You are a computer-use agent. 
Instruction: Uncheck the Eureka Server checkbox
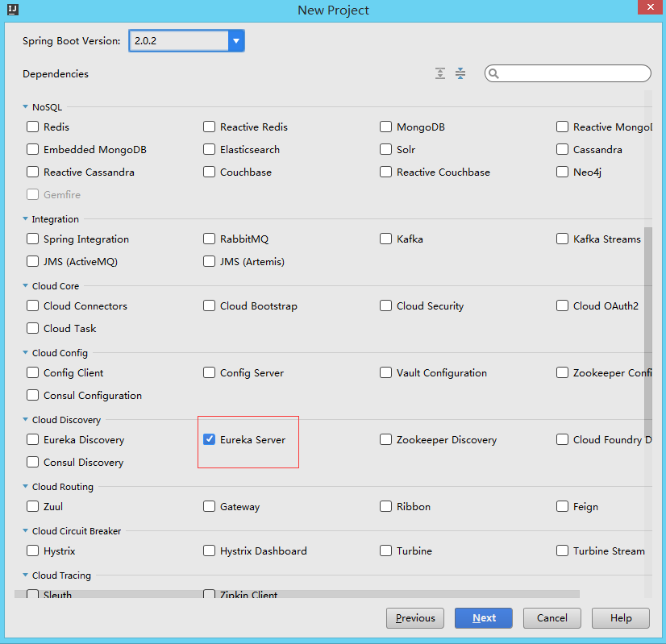point(209,439)
